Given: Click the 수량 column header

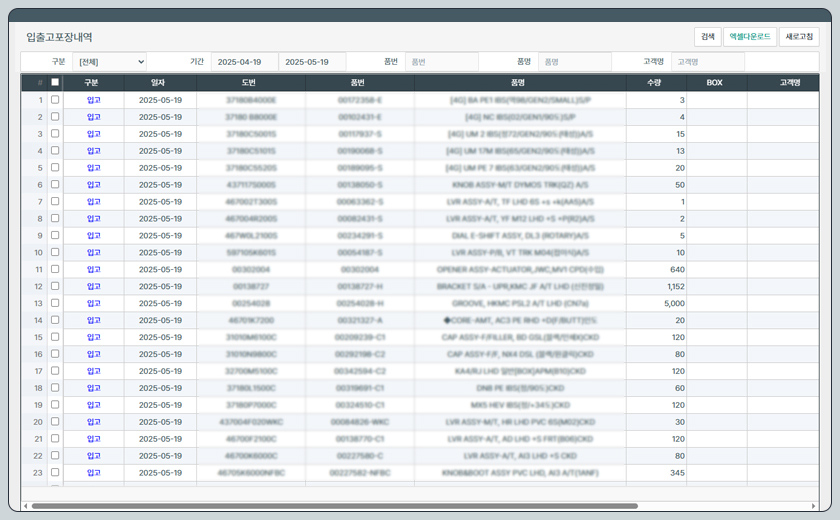Looking at the screenshot, I should pos(656,82).
